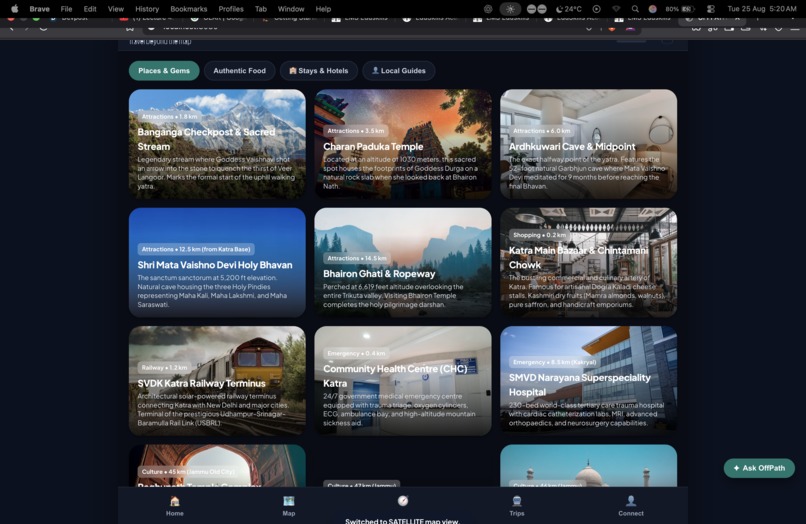Screen dimensions: 806x524
Task: Open the Window menu
Action: 291,9
